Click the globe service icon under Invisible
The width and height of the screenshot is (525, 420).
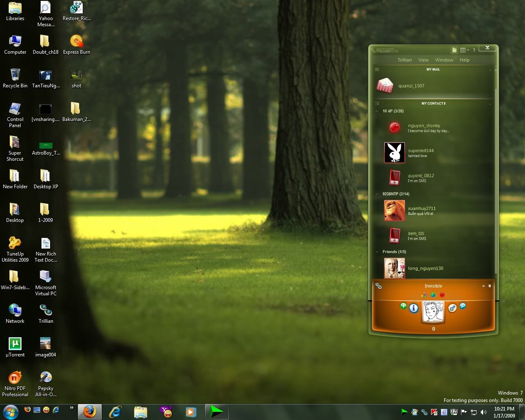[433, 295]
